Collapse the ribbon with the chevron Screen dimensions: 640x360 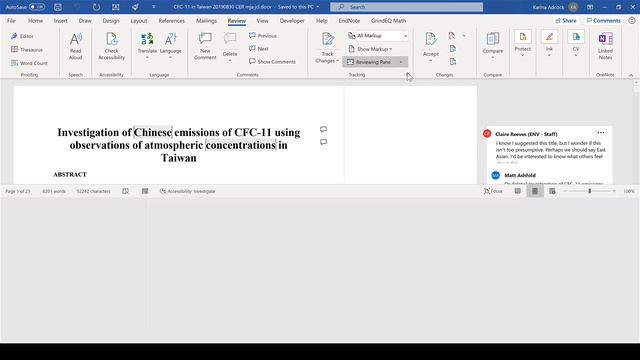tap(631, 76)
